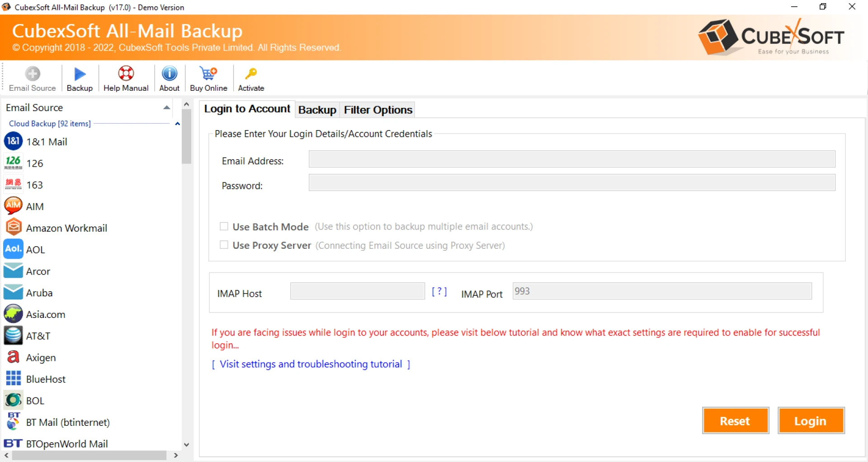Select the AIM email service
This screenshot has width=868, height=462.
coord(35,206)
